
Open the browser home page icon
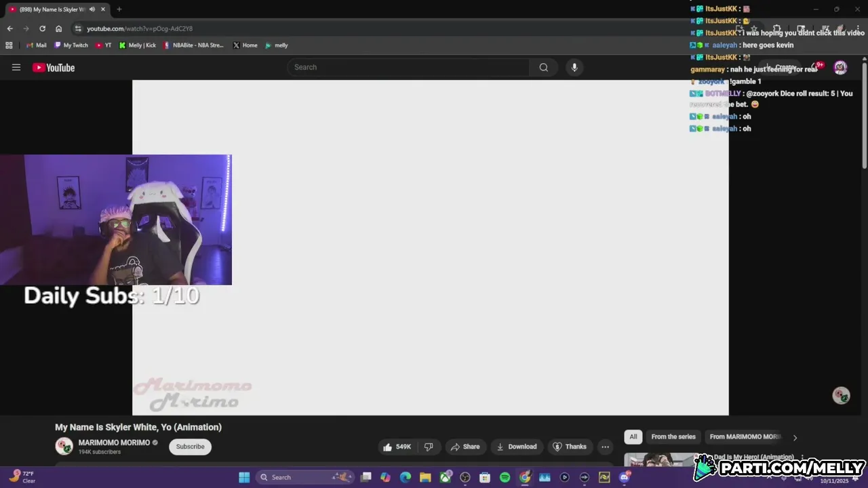pyautogui.click(x=58, y=28)
